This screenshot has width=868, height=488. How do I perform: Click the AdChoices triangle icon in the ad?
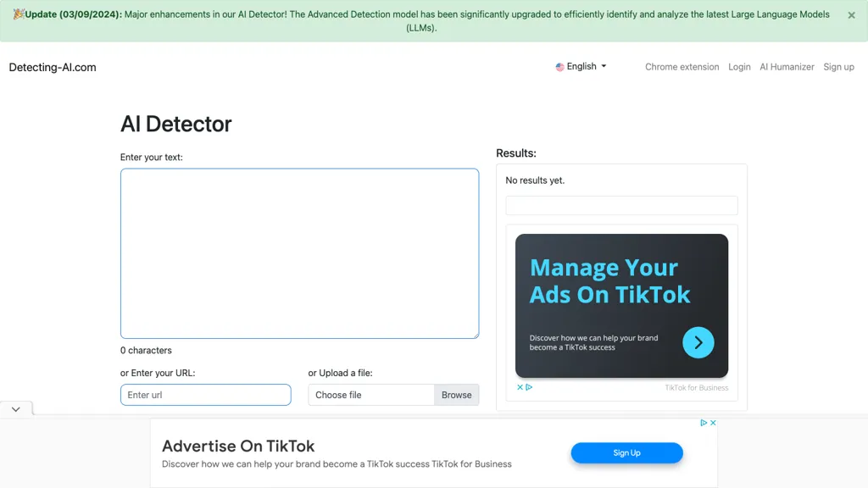coord(530,387)
